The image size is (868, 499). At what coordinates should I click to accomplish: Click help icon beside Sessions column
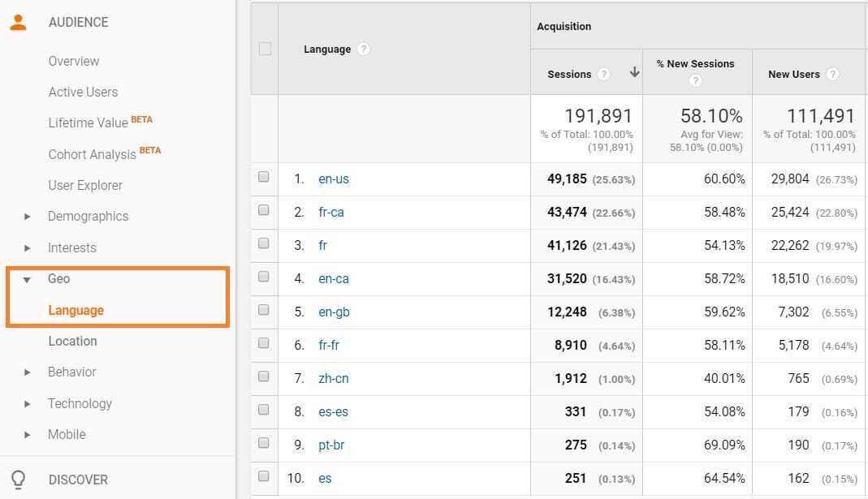pyautogui.click(x=603, y=74)
